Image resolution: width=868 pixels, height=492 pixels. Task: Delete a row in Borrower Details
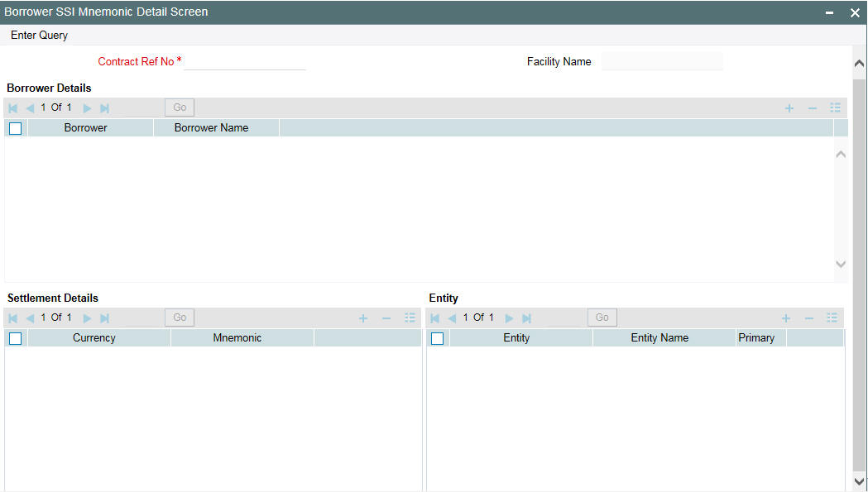pos(812,108)
